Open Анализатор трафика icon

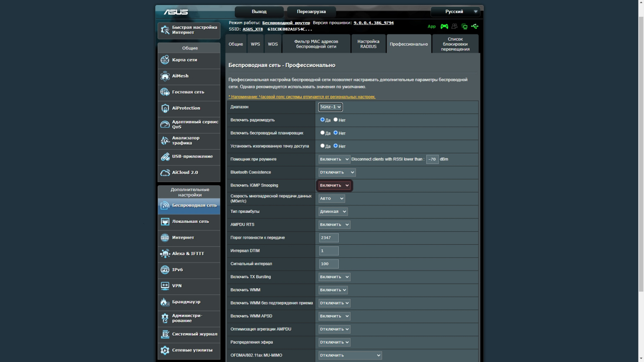[x=165, y=140]
